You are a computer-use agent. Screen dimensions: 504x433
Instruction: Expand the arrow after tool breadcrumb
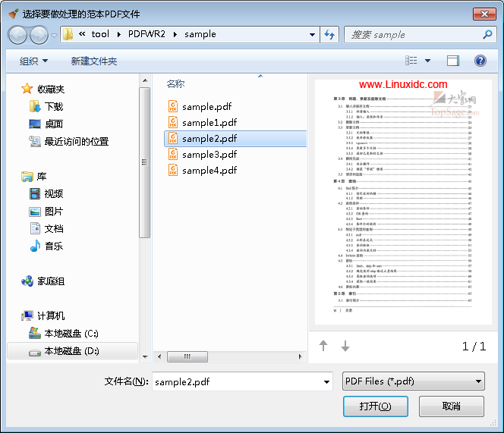click(x=119, y=34)
